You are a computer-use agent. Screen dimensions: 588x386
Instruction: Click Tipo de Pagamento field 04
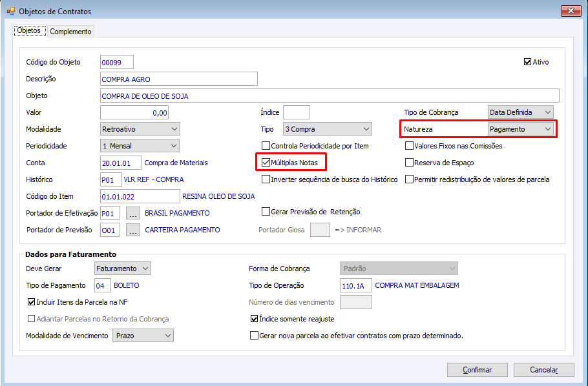click(102, 285)
